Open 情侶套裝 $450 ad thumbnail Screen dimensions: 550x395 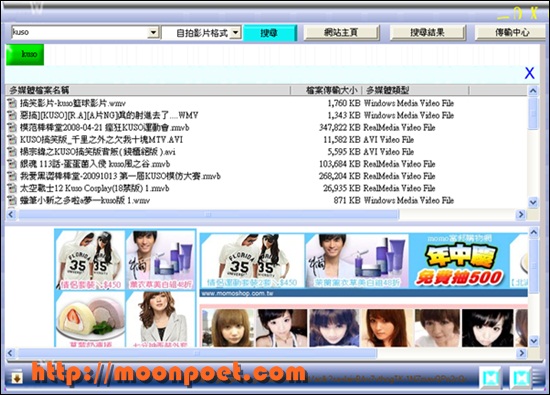pyautogui.click(x=90, y=260)
